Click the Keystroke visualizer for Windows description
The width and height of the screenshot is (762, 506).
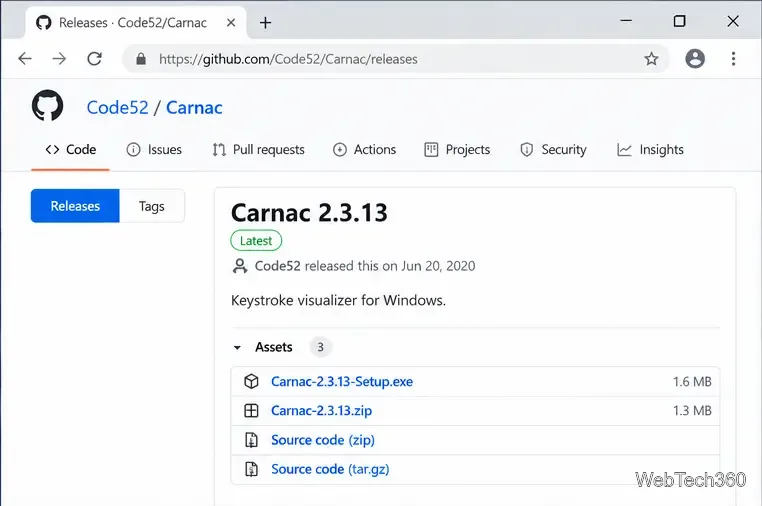click(x=338, y=300)
